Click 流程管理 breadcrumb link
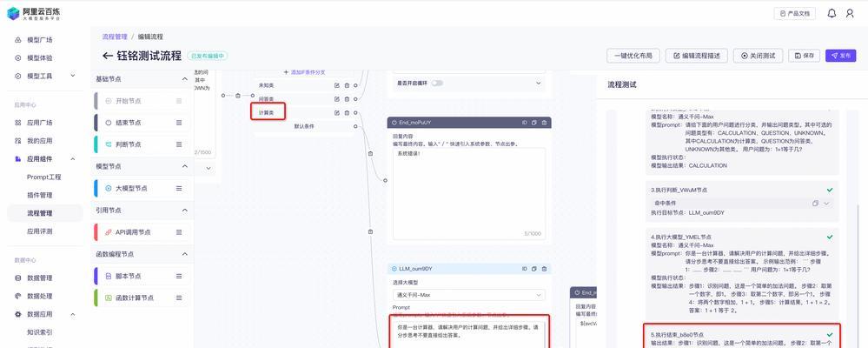868x348 pixels. click(x=115, y=37)
